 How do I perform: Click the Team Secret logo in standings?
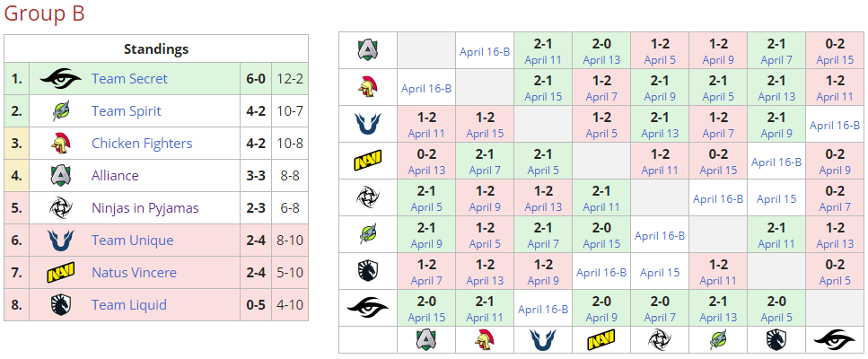pos(61,79)
